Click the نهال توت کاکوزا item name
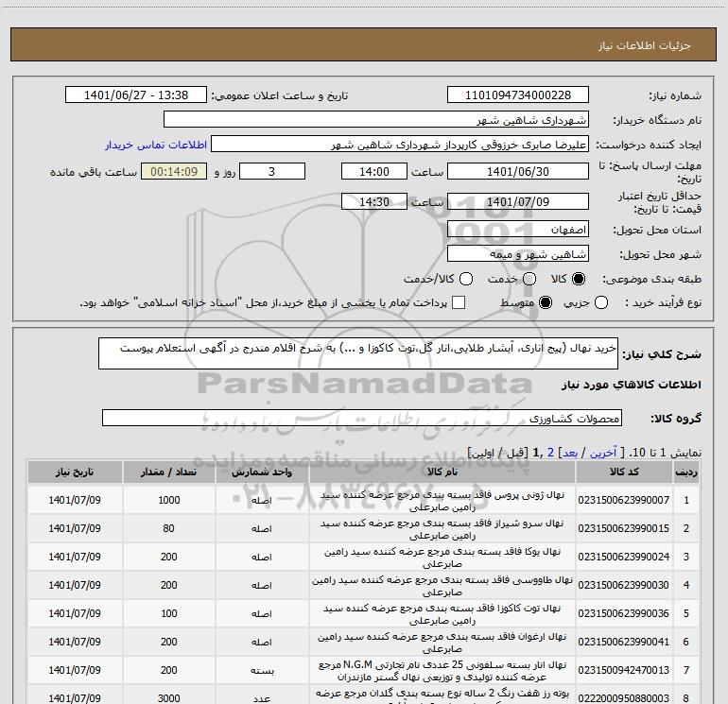 442,614
